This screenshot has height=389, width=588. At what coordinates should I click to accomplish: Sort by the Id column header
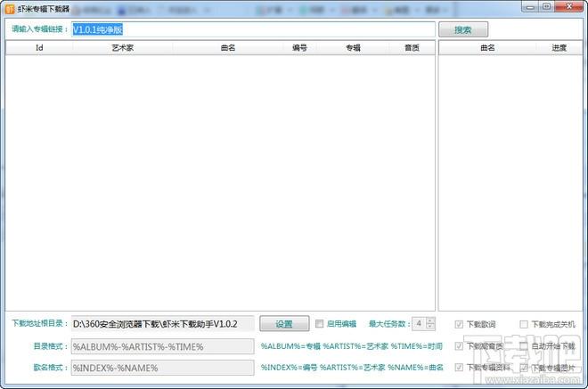coord(39,47)
